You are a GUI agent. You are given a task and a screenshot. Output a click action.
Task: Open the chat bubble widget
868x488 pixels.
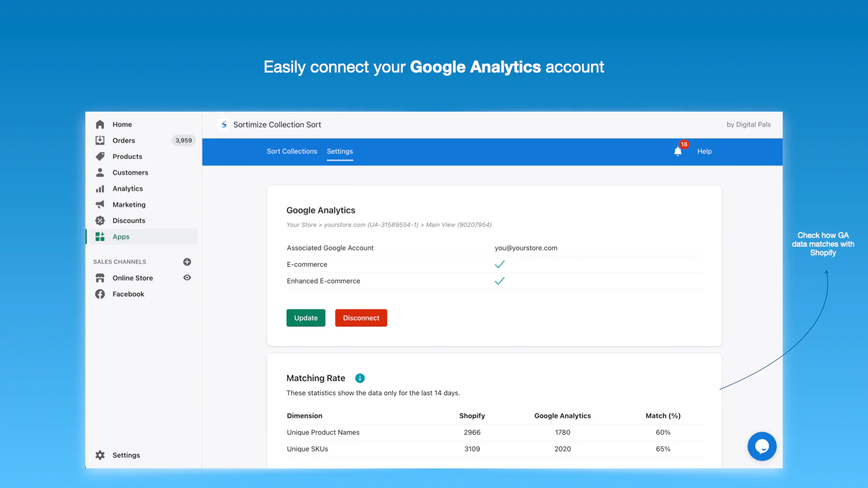[762, 446]
